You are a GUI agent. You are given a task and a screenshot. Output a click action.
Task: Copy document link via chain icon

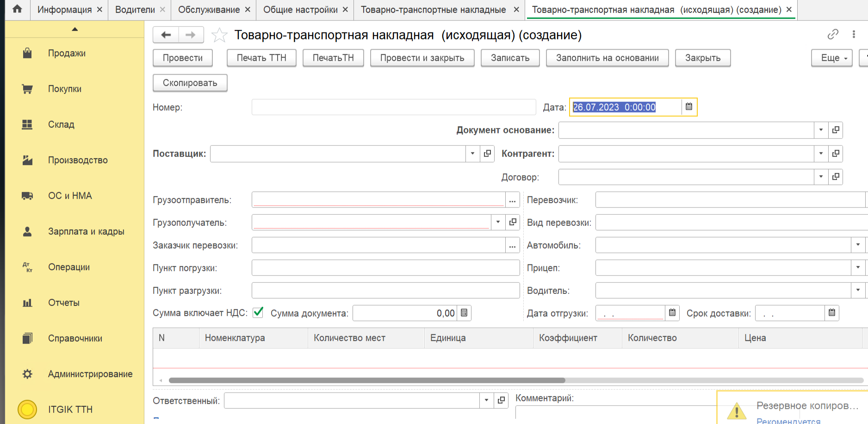pyautogui.click(x=832, y=34)
